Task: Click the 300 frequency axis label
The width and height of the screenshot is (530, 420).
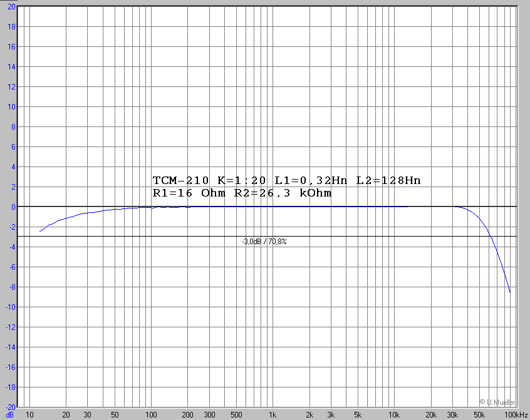Action: [x=209, y=414]
